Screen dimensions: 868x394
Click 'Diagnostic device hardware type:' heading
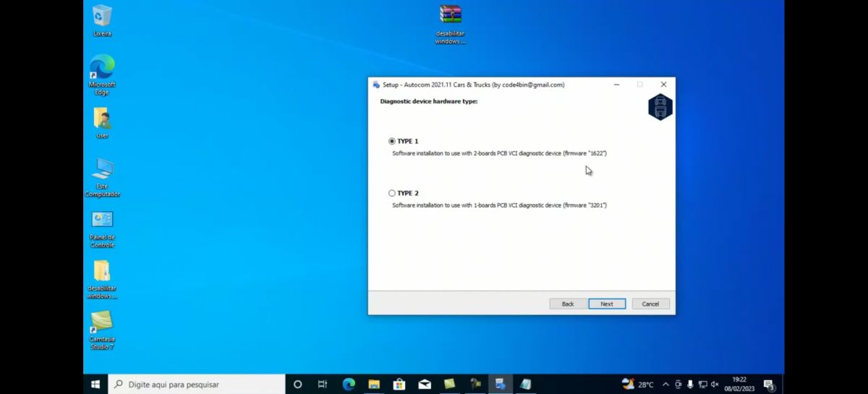pyautogui.click(x=429, y=101)
